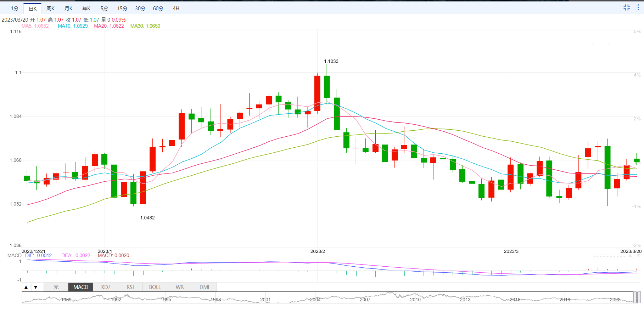Click the black up triangle beside indicator tabs
The image size is (644, 318).
pos(26,287)
